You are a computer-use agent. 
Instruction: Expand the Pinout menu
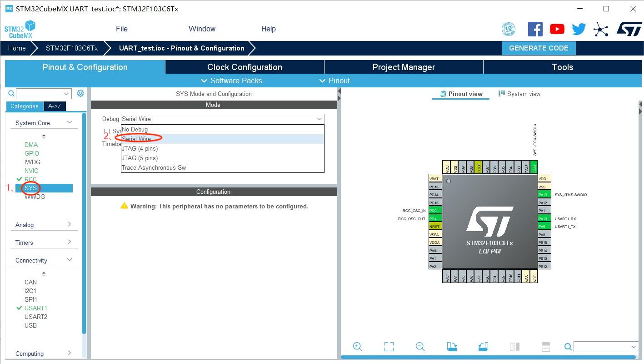tap(334, 81)
